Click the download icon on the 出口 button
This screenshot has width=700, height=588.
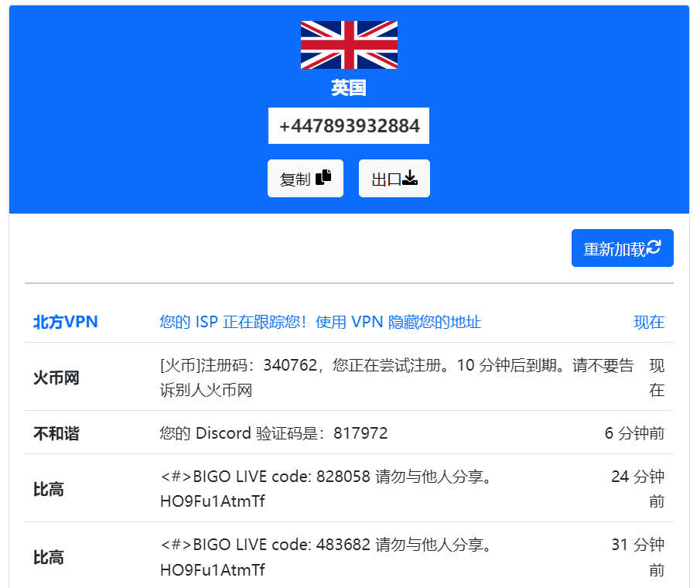pyautogui.click(x=411, y=178)
